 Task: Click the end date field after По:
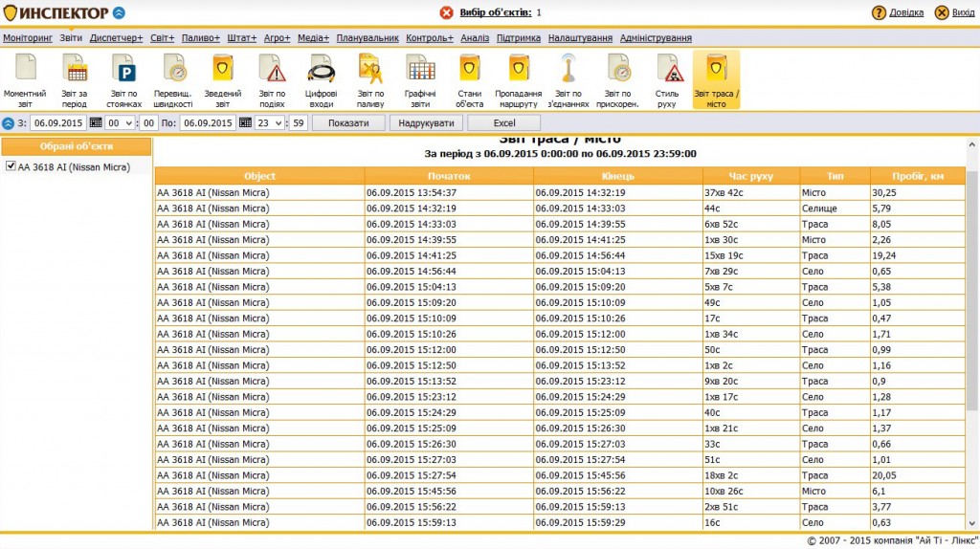click(x=208, y=123)
